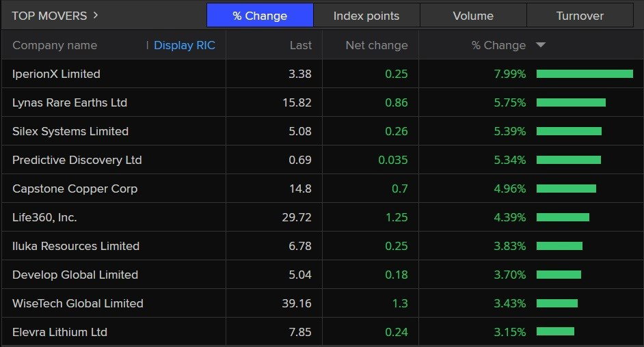Click Develop Global net change 0.18

[397, 275]
